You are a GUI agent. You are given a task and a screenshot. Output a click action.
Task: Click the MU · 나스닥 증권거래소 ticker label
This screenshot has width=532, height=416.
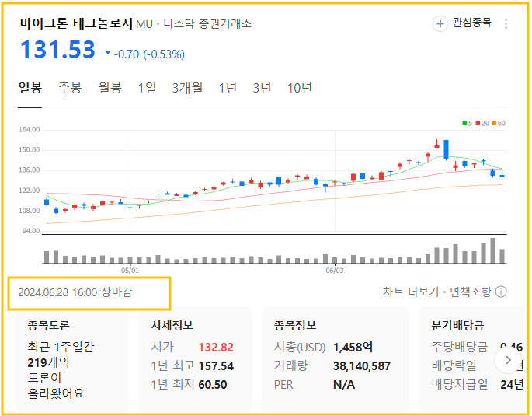pos(193,24)
